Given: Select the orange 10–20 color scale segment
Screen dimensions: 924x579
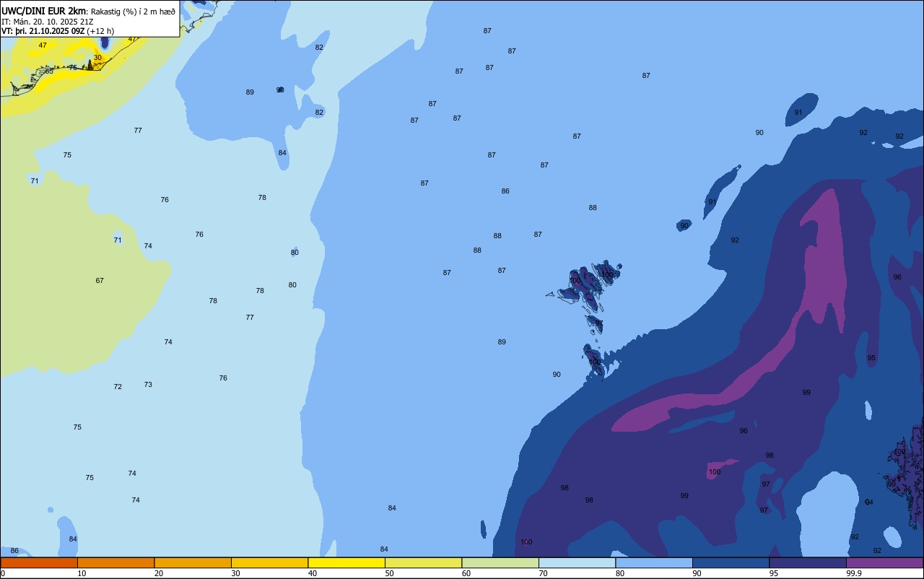Looking at the screenshot, I should pyautogui.click(x=115, y=562).
